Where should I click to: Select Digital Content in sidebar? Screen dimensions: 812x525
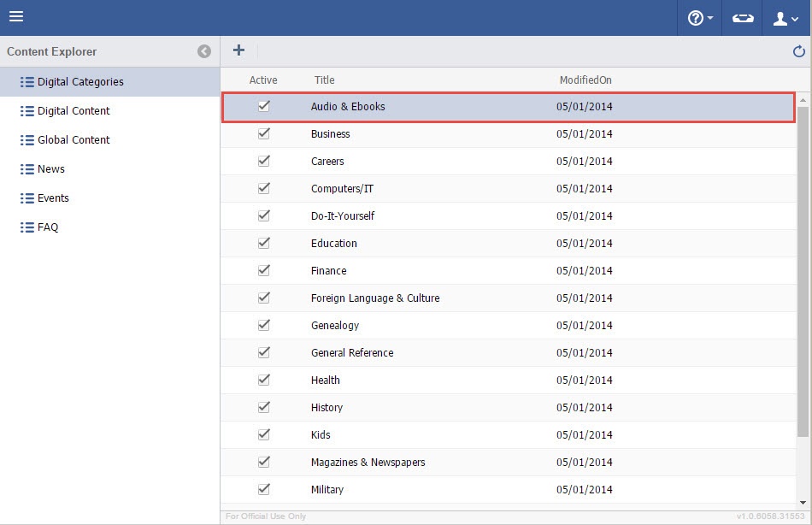[x=74, y=111]
